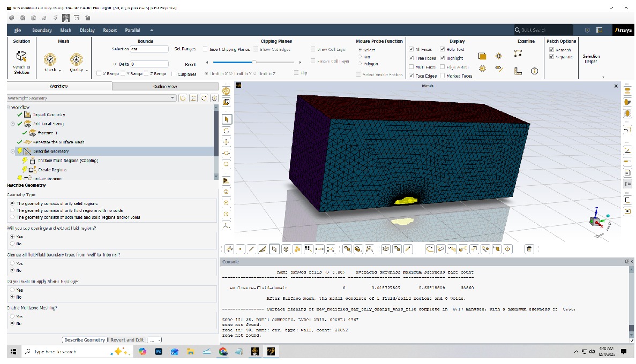Enable Insert Clipping Planes checkbox
636x364 pixels.
tap(205, 49)
